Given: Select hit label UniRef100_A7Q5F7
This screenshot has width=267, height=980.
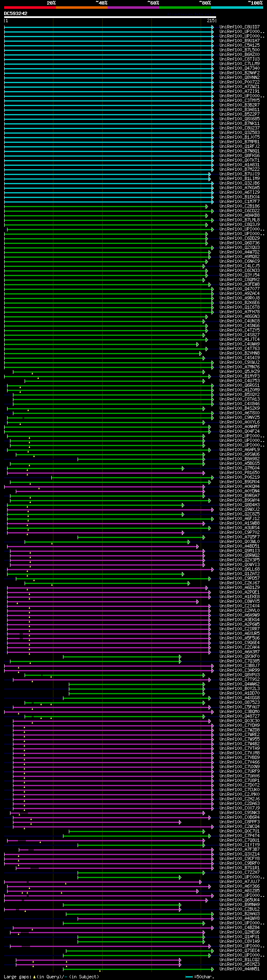Looking at the screenshot, I should [x=239, y=537].
